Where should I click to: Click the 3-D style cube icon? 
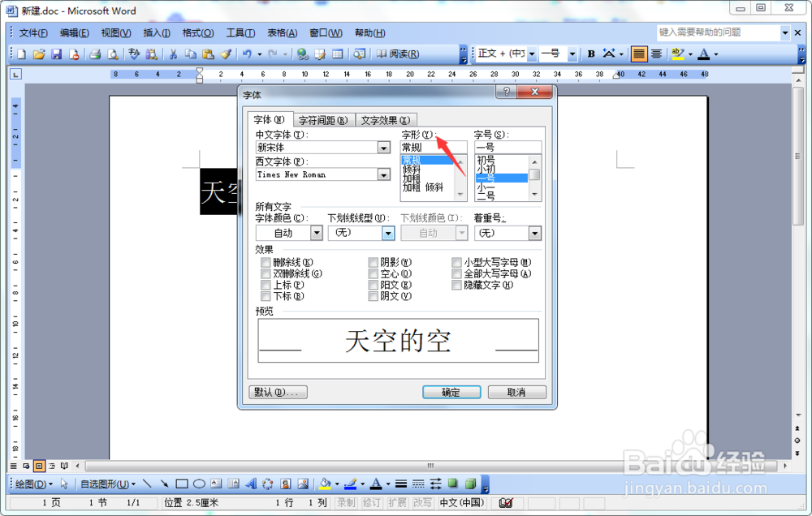(470, 484)
